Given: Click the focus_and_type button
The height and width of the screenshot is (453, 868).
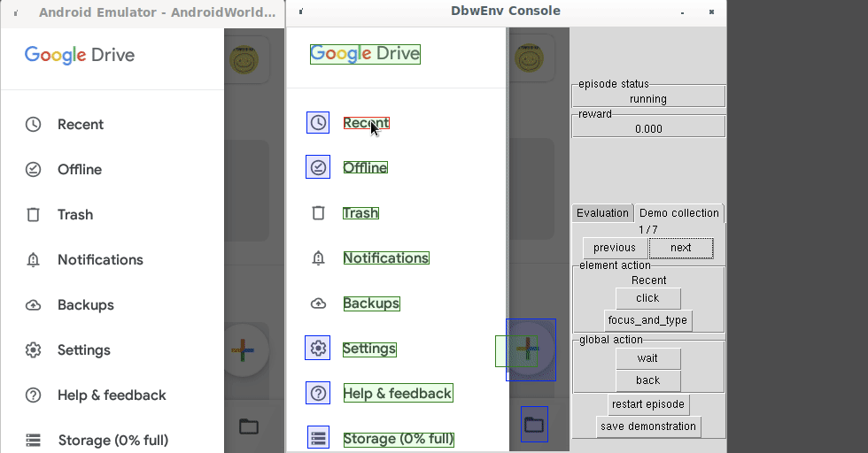Looking at the screenshot, I should [647, 320].
